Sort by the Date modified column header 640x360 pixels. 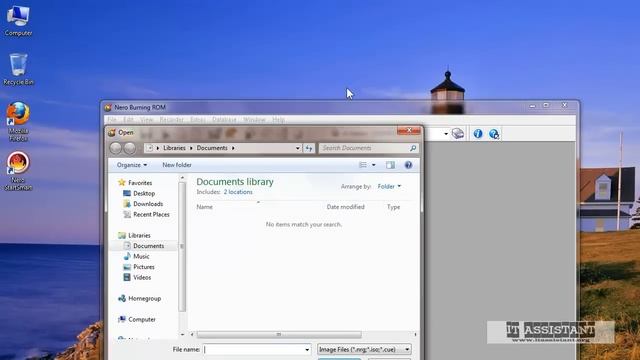point(345,207)
